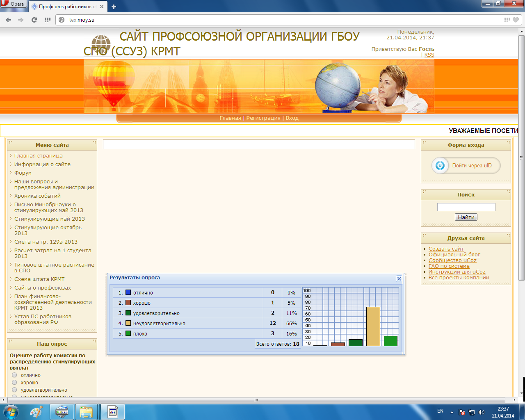Open the volume speaker tray icon

(x=482, y=412)
